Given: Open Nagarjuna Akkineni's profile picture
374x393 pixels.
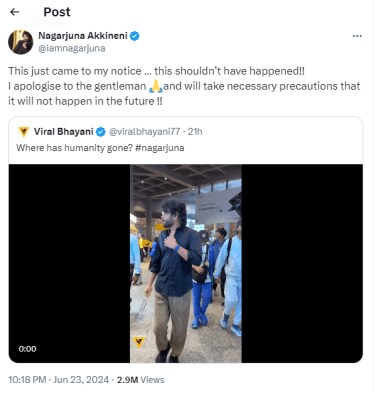Looking at the screenshot, I should click(x=21, y=42).
